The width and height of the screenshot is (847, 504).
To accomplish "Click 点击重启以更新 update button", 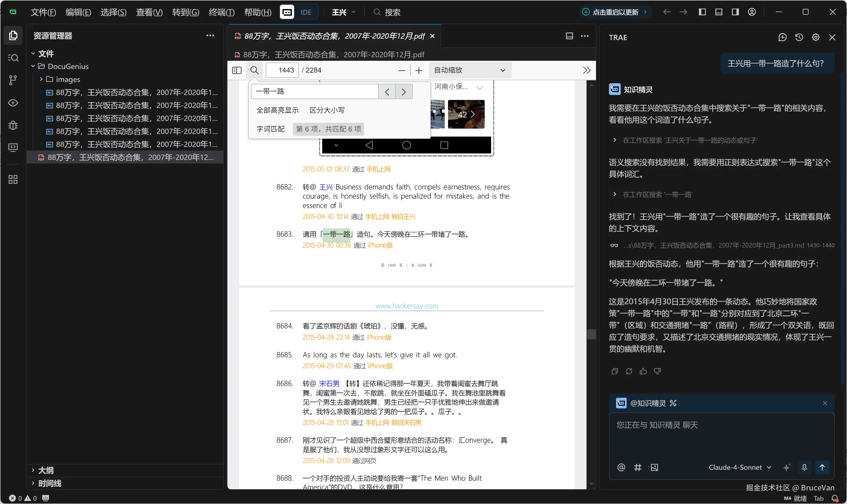I will 615,12.
